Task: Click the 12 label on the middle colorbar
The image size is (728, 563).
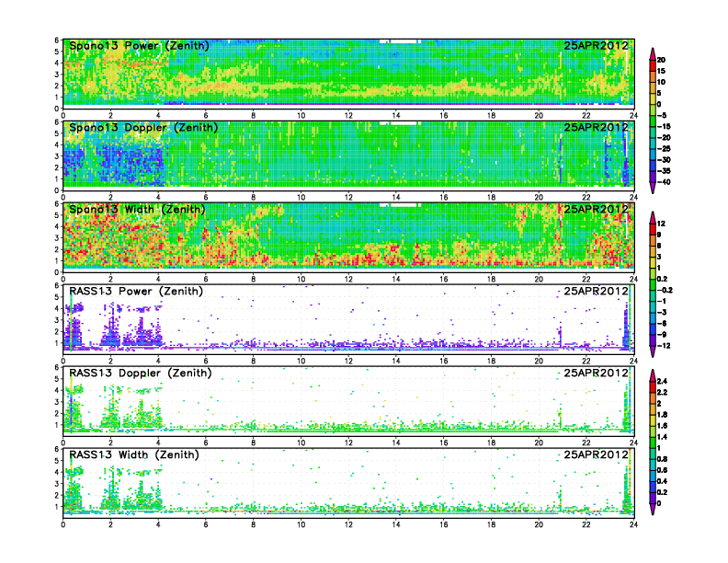Action: pyautogui.click(x=661, y=224)
